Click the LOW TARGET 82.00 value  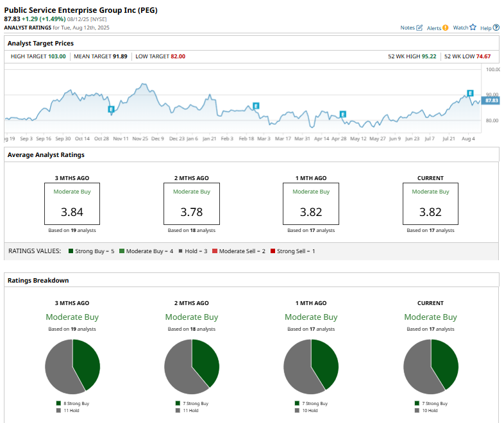point(178,56)
